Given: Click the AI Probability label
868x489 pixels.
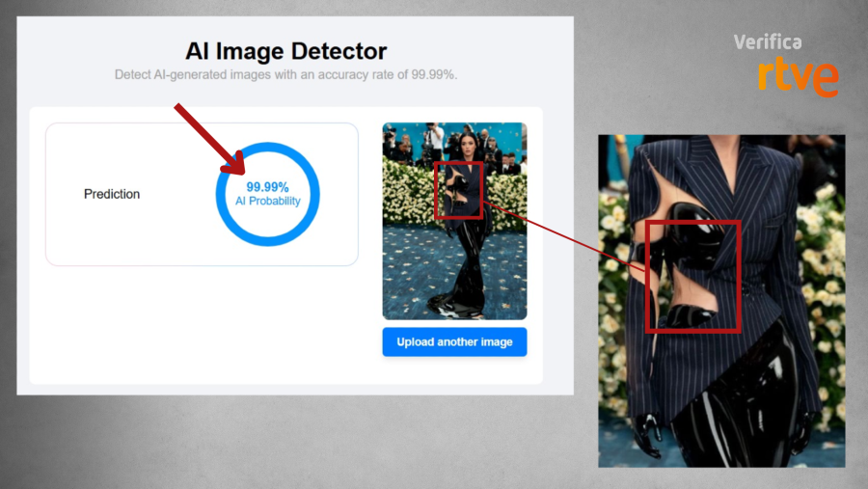Looking at the screenshot, I should [267, 202].
